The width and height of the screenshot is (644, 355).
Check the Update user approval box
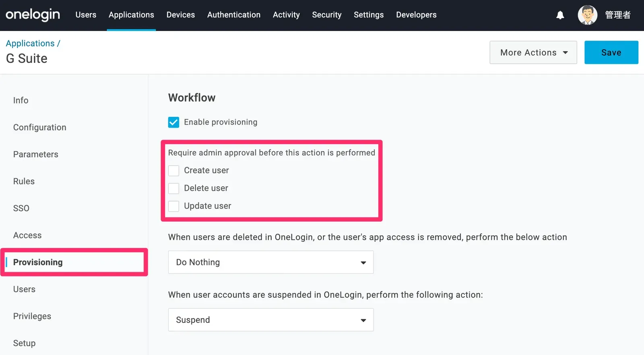(173, 206)
